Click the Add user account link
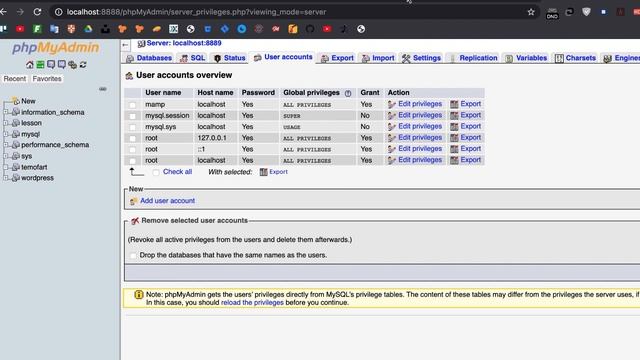The width and height of the screenshot is (640, 360). click(167, 201)
